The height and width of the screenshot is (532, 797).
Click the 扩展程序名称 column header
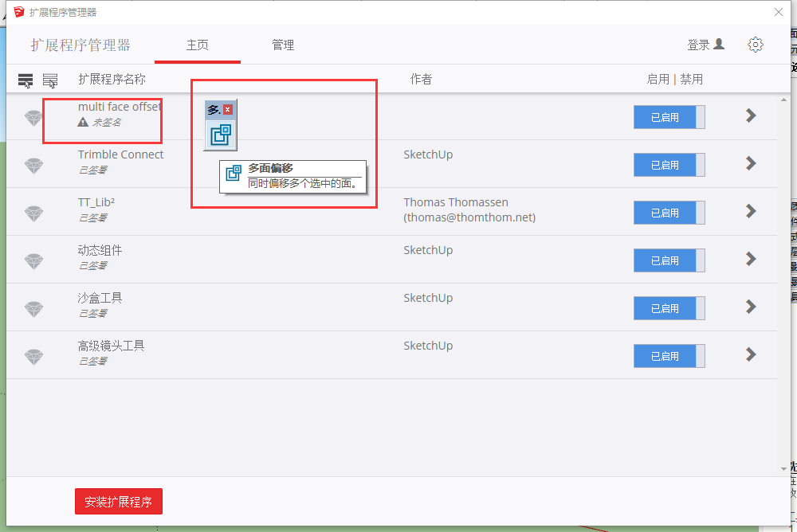(x=112, y=80)
